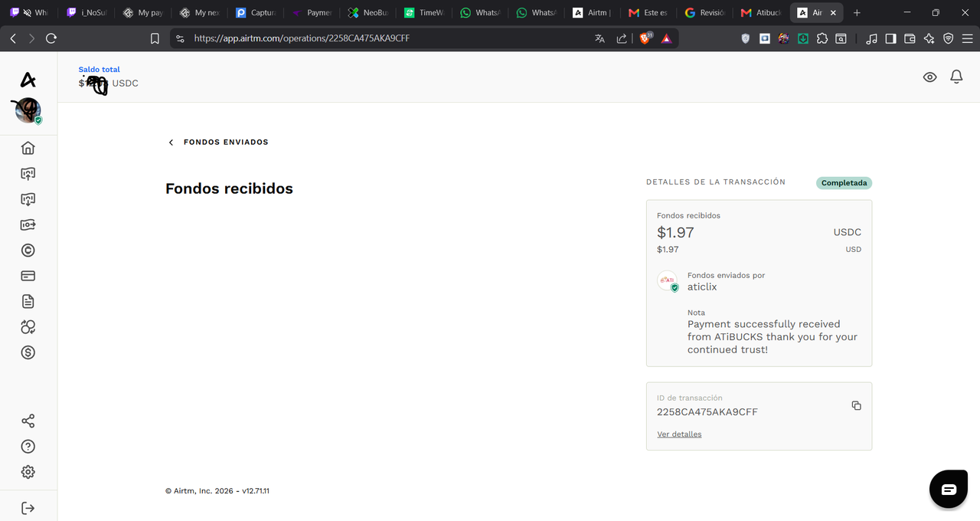Switch to the My pay tab

coord(144,13)
